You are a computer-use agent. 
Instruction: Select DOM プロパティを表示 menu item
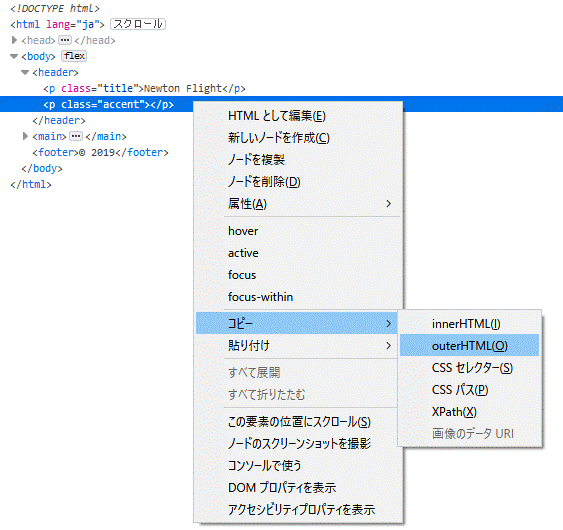(298, 488)
